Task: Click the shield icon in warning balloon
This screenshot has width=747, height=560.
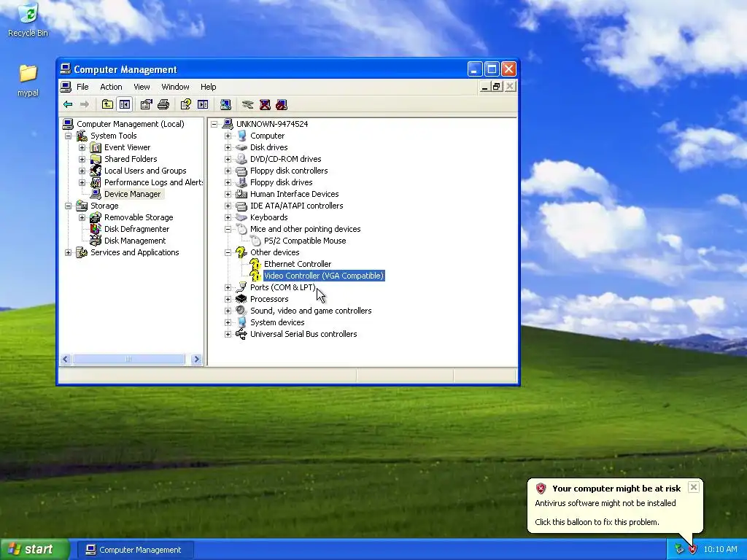Action: point(541,488)
